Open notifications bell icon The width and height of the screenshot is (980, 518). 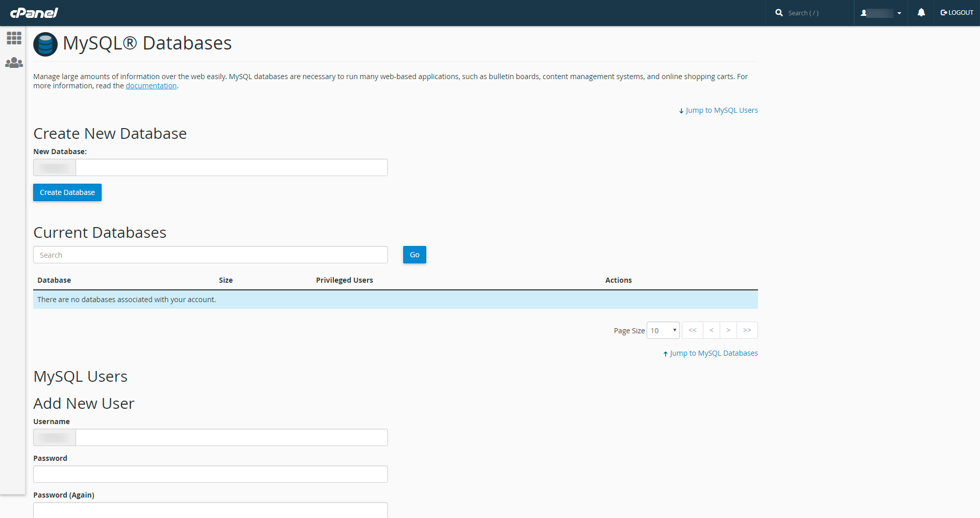click(x=921, y=13)
